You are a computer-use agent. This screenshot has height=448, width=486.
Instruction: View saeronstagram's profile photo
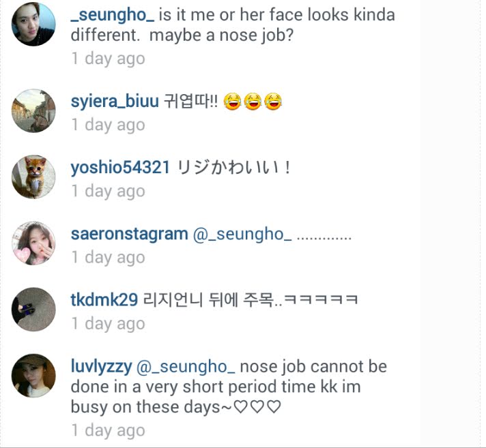pyautogui.click(x=33, y=243)
